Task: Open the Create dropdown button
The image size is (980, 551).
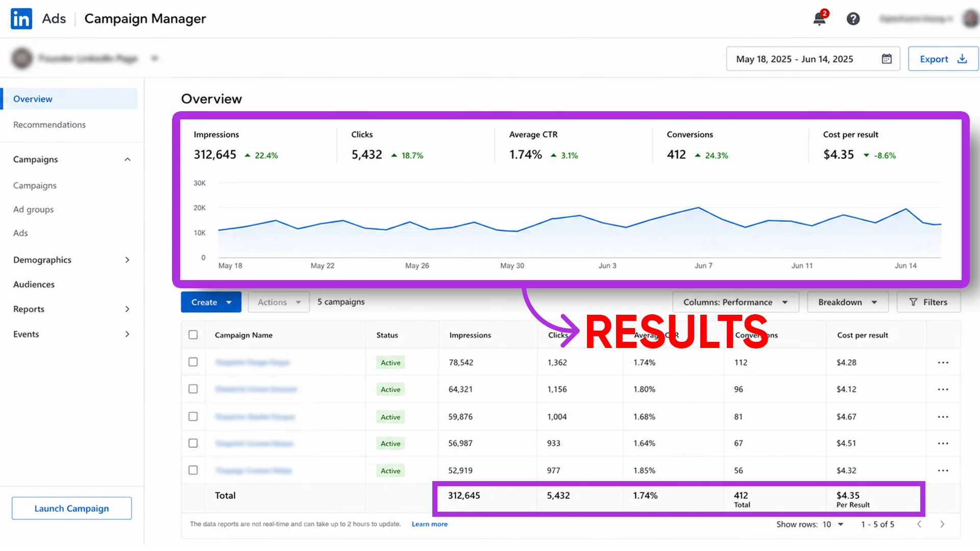Action: pos(211,302)
